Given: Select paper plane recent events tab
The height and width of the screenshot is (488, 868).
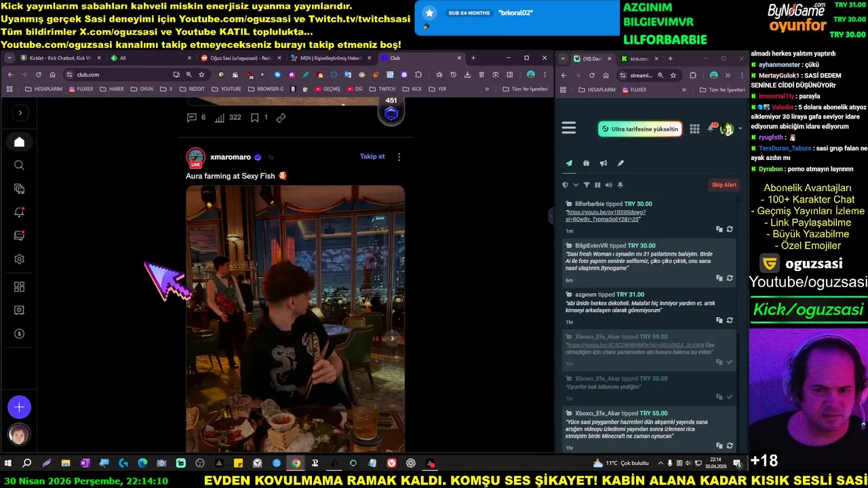Looking at the screenshot, I should click(569, 163).
